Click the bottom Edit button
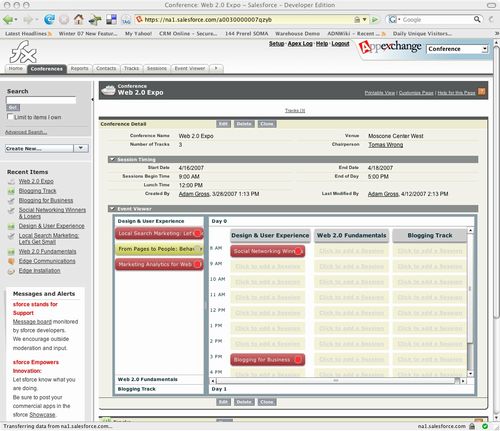The image size is (500, 431). click(223, 402)
